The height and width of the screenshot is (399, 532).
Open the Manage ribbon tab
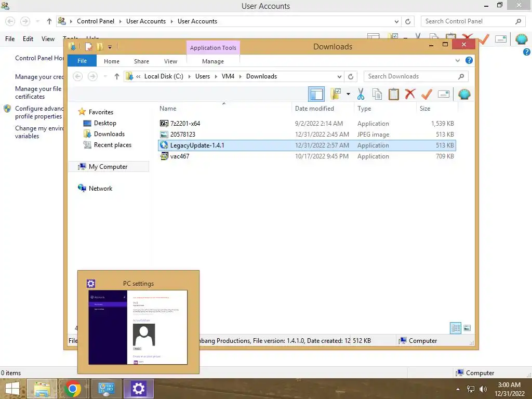213,61
